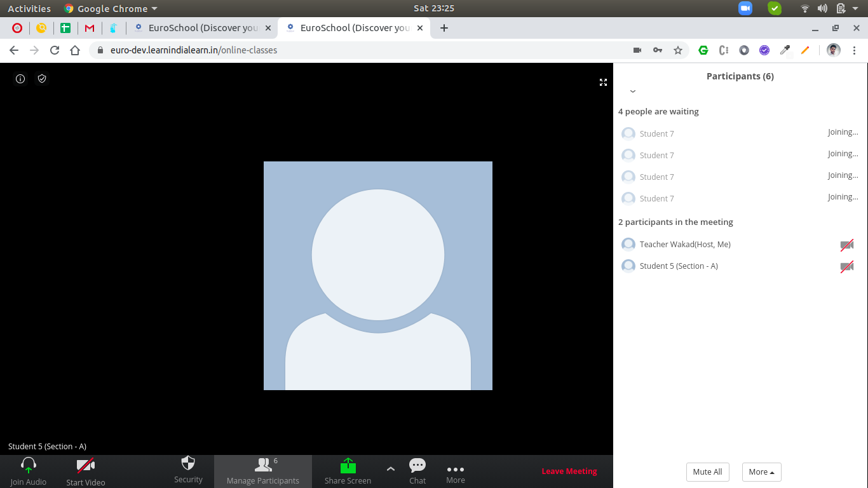Click the Mute All button

(x=707, y=472)
